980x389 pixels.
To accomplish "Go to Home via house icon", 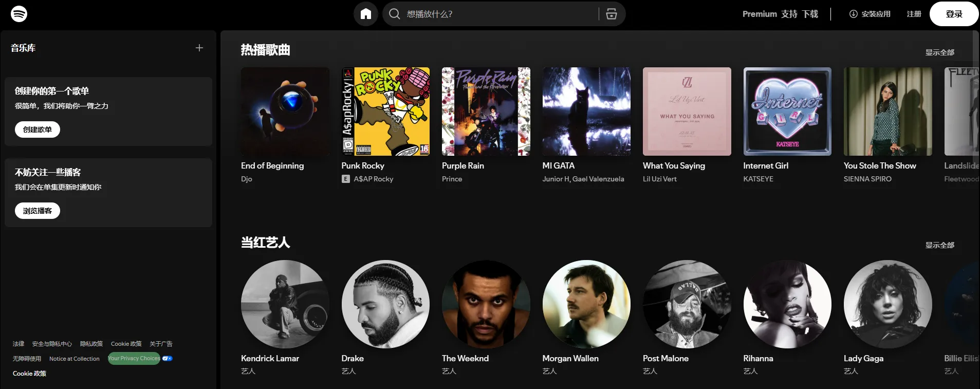I will point(365,14).
